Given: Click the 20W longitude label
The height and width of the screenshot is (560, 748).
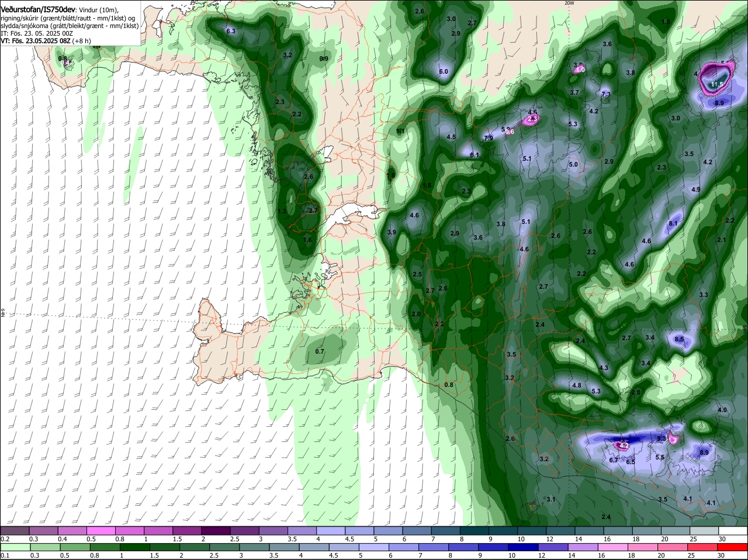Looking at the screenshot, I should point(569,3).
